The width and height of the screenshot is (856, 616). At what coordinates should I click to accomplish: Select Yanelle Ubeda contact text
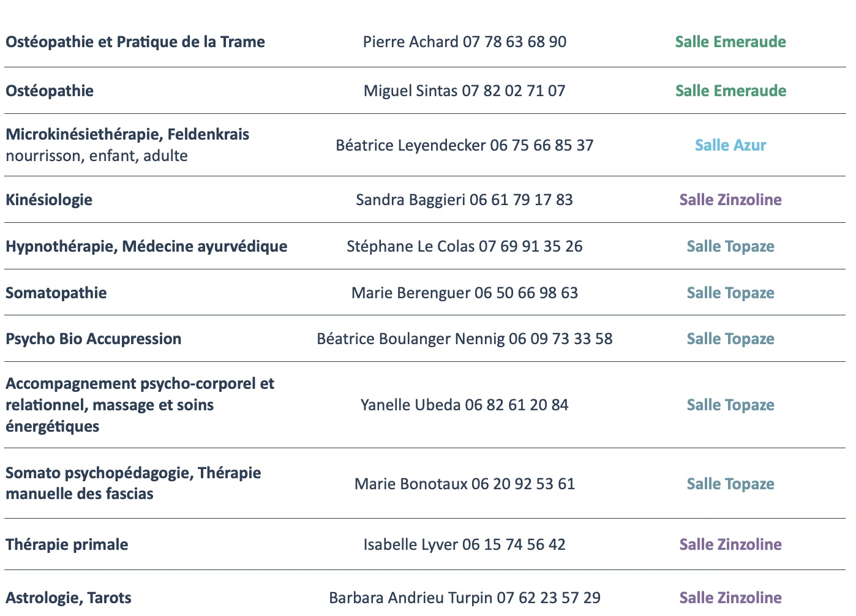(x=465, y=405)
